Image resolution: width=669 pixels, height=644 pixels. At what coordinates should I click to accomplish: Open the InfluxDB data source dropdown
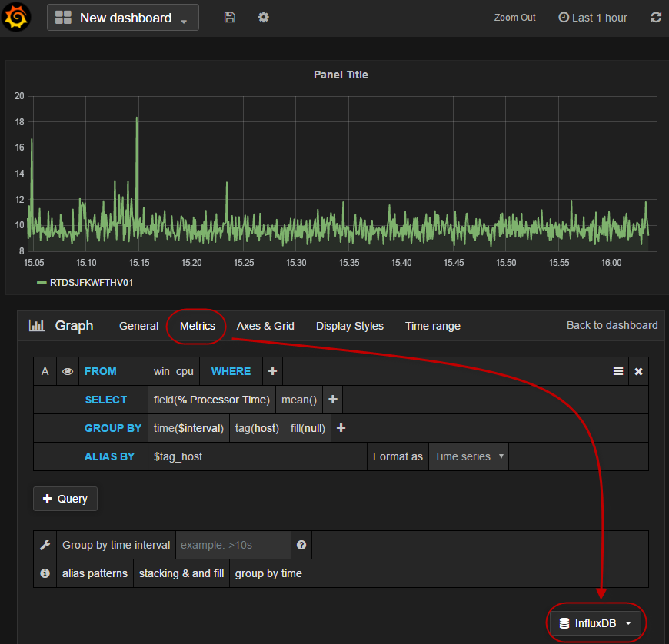pos(595,623)
